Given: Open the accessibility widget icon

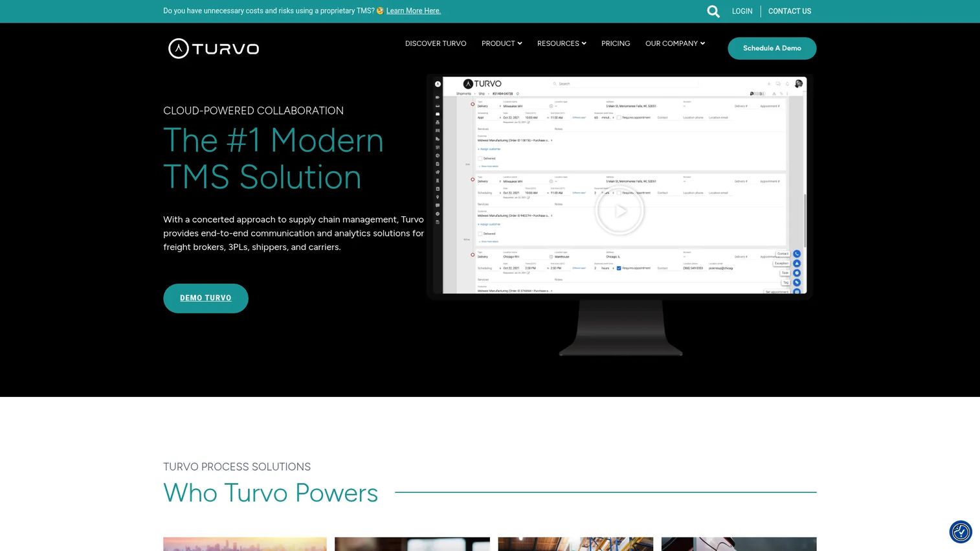Looking at the screenshot, I should 961,532.
